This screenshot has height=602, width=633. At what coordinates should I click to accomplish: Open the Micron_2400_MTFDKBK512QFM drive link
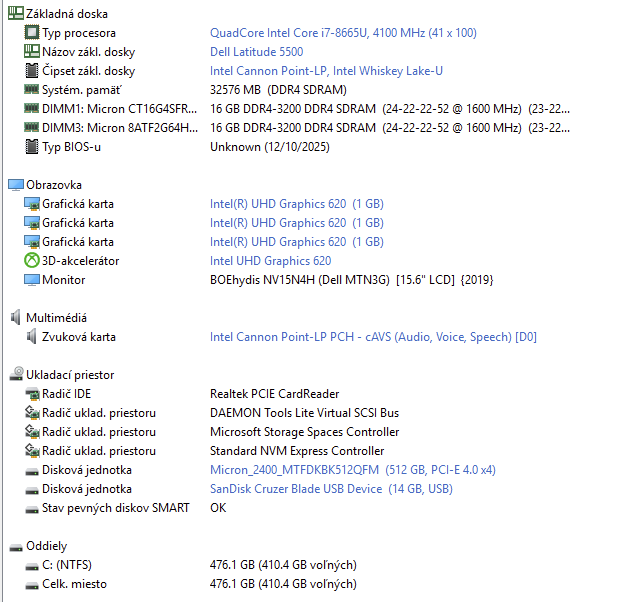(x=353, y=470)
